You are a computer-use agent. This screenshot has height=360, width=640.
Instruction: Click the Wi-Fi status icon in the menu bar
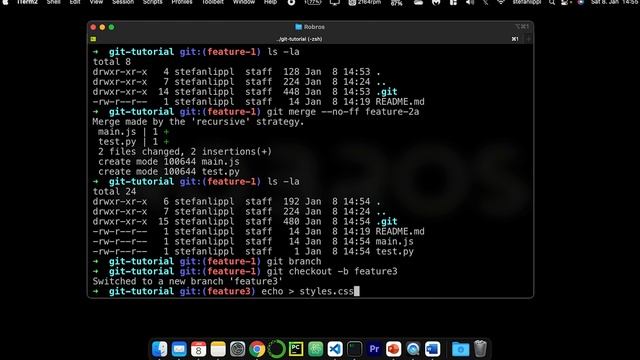(500, 2)
